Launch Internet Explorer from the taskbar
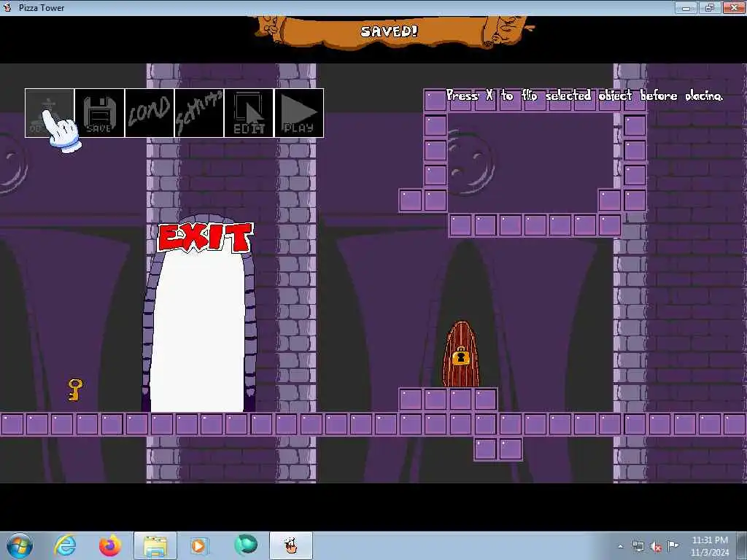 coord(65,545)
